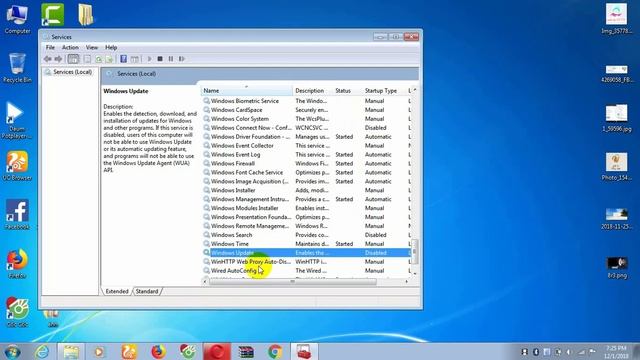The width and height of the screenshot is (640, 360).
Task: Click the vertical scrollbar thumb in services list
Action: pos(415,251)
